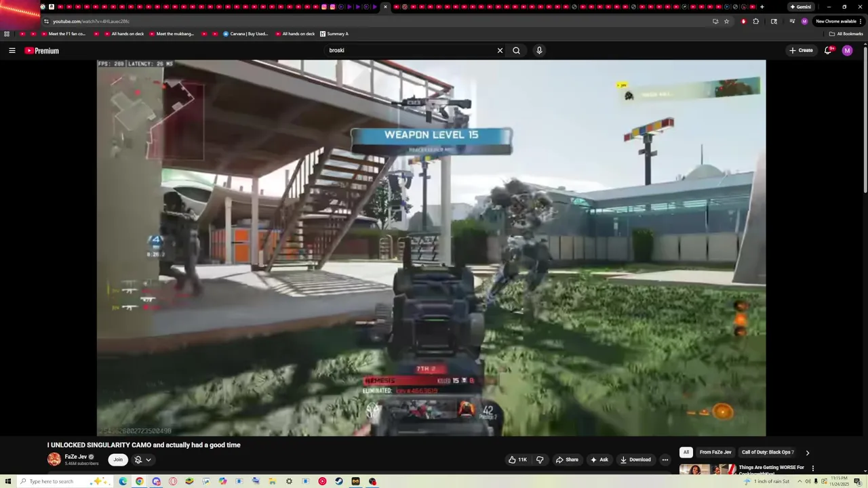
Task: Open Chrome profile avatar
Action: (x=804, y=21)
